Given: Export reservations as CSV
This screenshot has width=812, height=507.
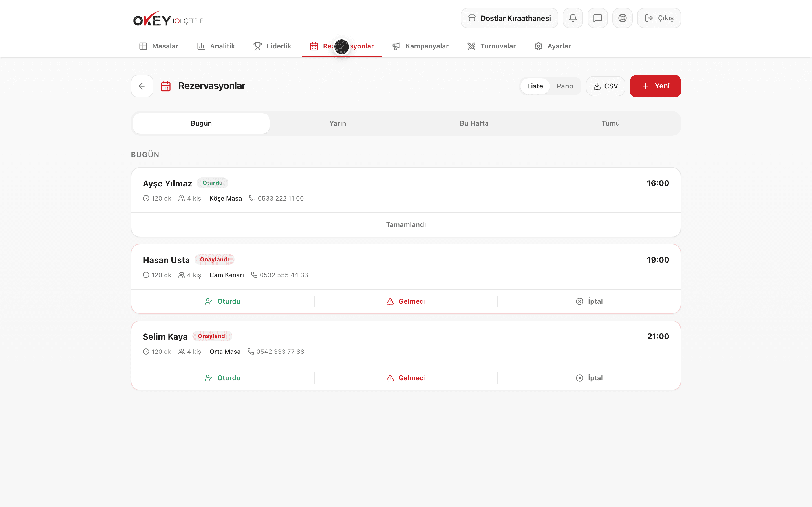Looking at the screenshot, I should point(605,86).
